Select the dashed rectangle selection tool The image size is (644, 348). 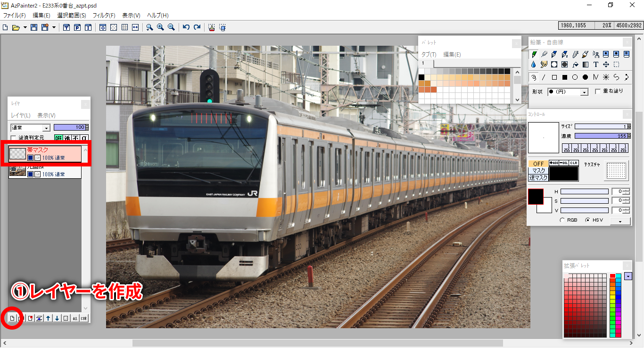coord(617,65)
